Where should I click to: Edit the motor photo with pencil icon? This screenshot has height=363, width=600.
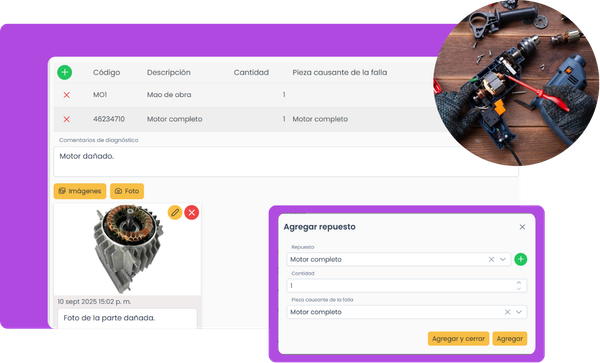tap(175, 212)
